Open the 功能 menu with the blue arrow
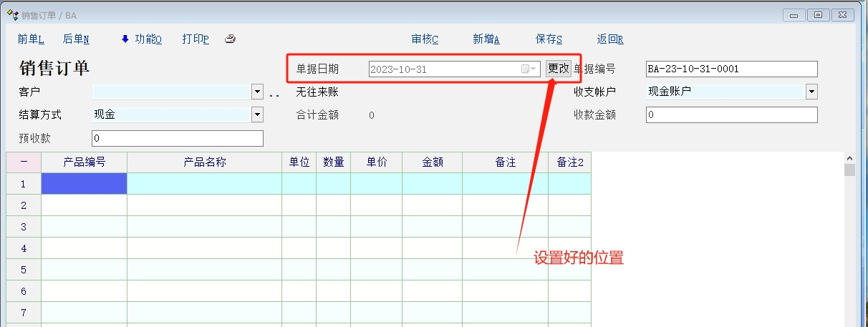868x327 pixels. point(142,39)
